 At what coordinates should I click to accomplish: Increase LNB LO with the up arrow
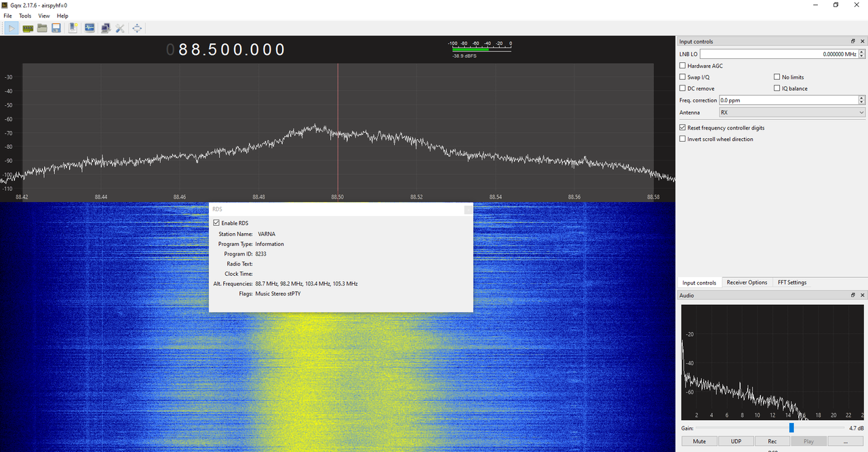coord(862,52)
